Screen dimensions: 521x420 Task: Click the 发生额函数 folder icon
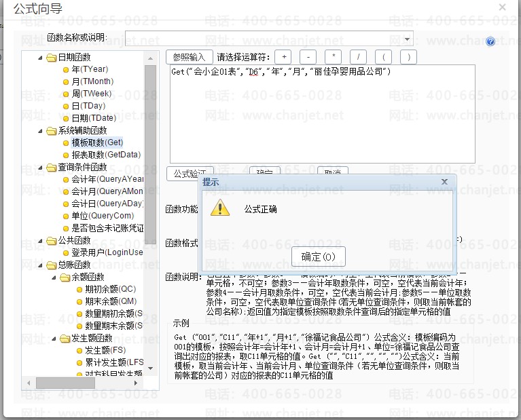click(x=65, y=339)
